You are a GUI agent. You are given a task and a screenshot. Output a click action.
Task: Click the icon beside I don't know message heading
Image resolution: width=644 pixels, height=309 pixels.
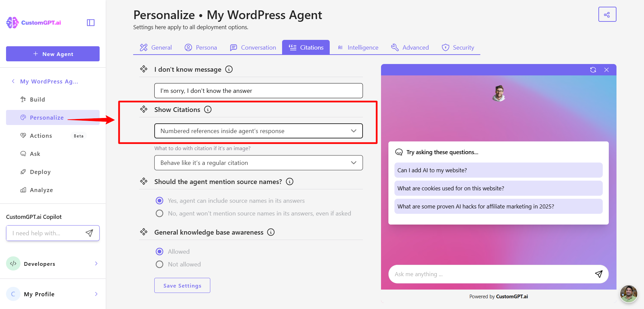point(144,69)
